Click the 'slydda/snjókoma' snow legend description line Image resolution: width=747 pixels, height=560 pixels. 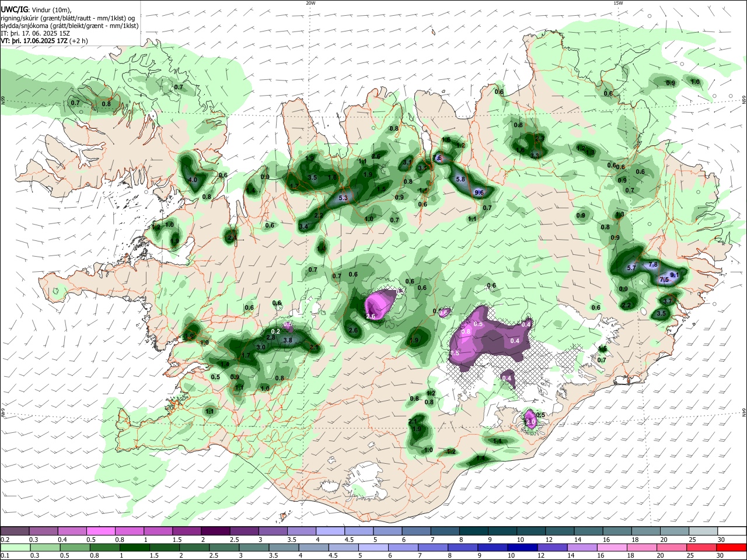(x=70, y=26)
